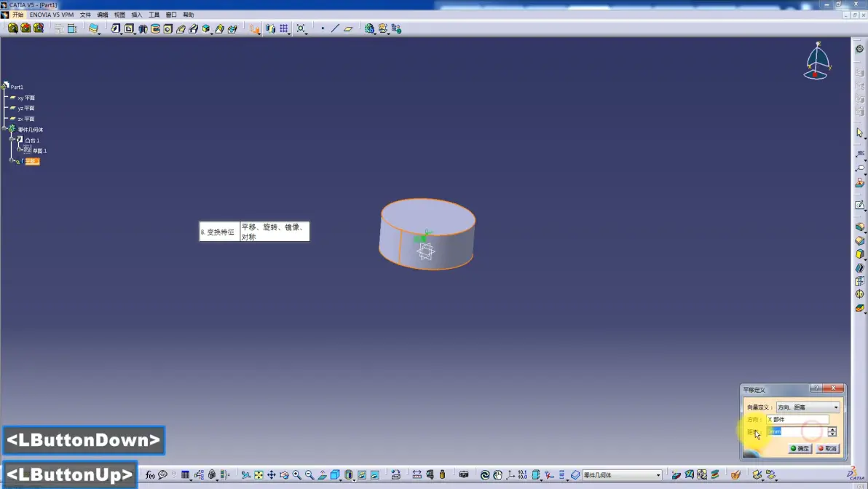
Task: Collapse the 凸台.1 tree node
Action: (x=12, y=139)
